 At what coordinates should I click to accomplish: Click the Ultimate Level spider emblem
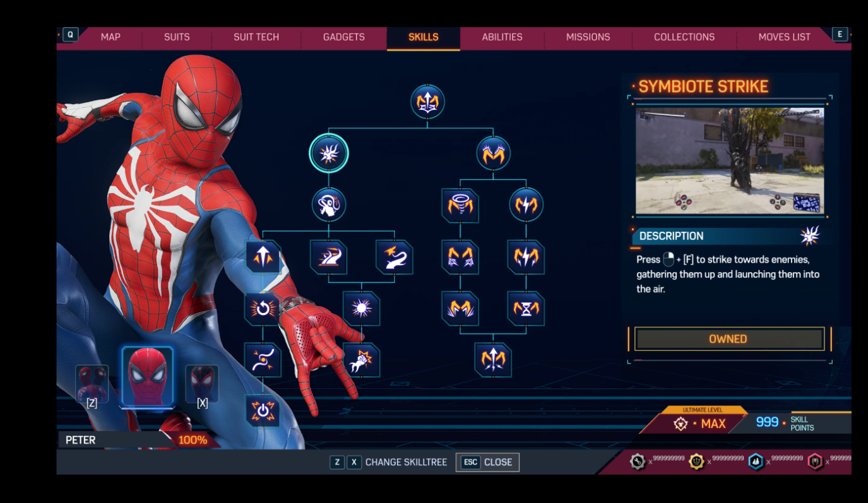[681, 424]
